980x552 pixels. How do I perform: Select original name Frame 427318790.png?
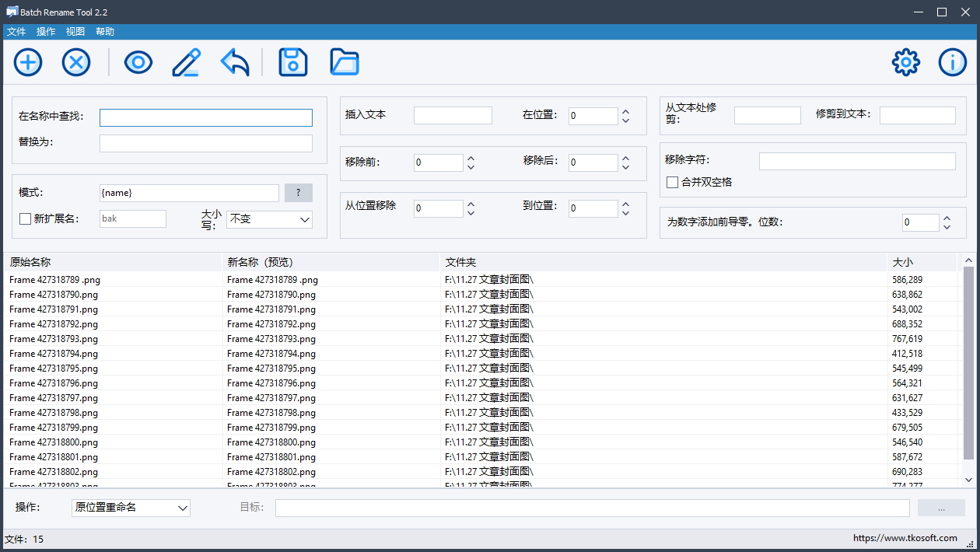tap(54, 295)
